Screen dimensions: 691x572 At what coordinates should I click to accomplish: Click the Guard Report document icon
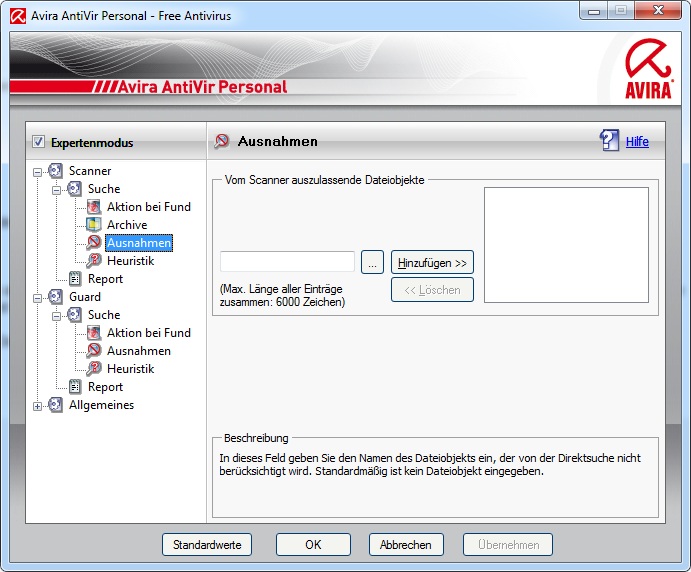[x=75, y=387]
